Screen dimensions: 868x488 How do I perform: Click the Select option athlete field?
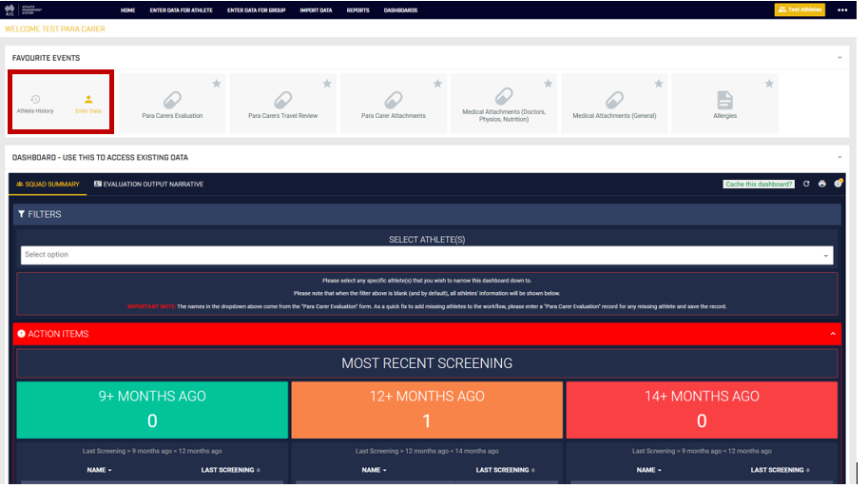(427, 255)
